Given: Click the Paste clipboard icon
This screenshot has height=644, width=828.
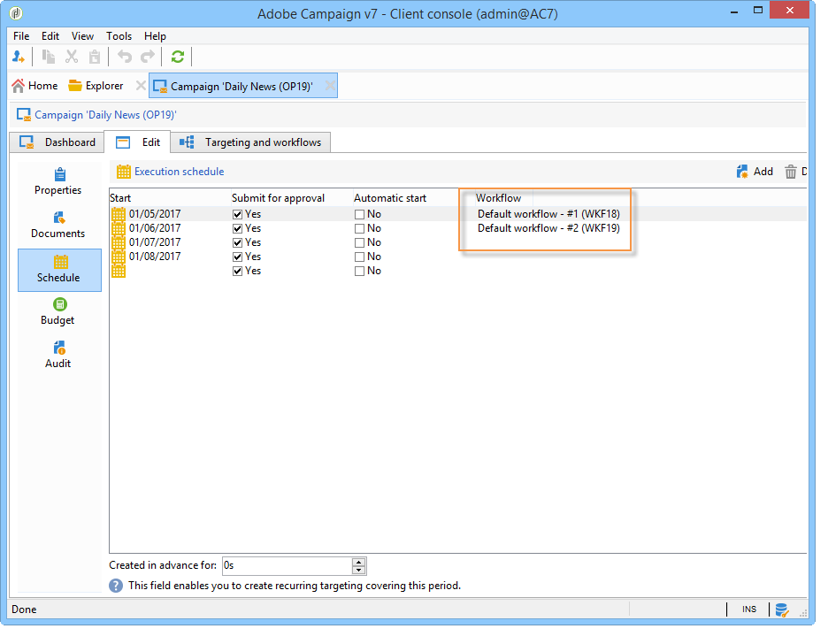Looking at the screenshot, I should [95, 57].
